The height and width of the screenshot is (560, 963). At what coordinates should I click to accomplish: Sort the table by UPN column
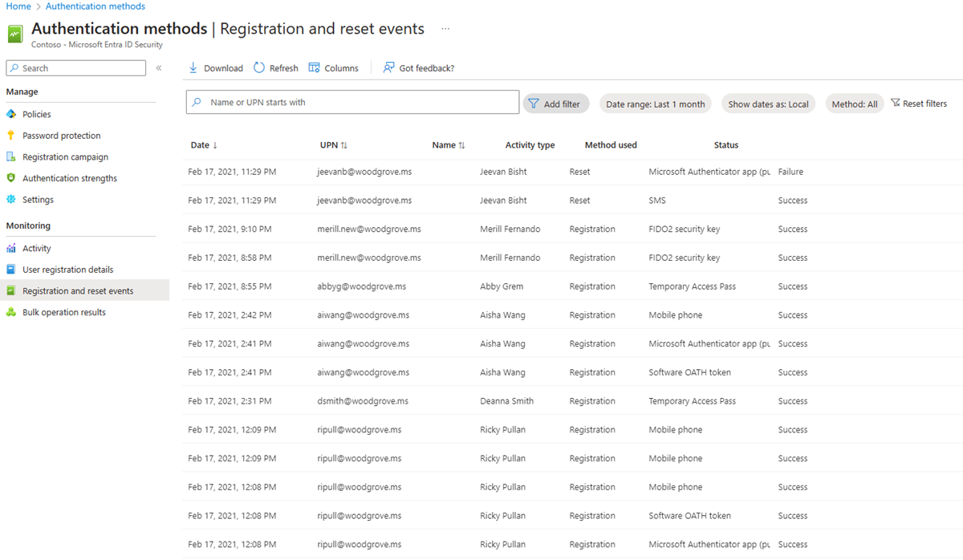click(x=333, y=144)
